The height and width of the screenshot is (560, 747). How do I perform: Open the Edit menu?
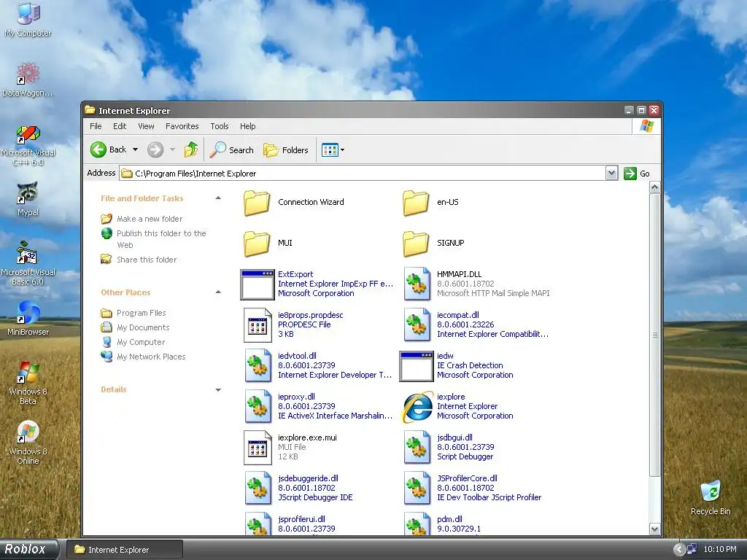pyautogui.click(x=120, y=126)
